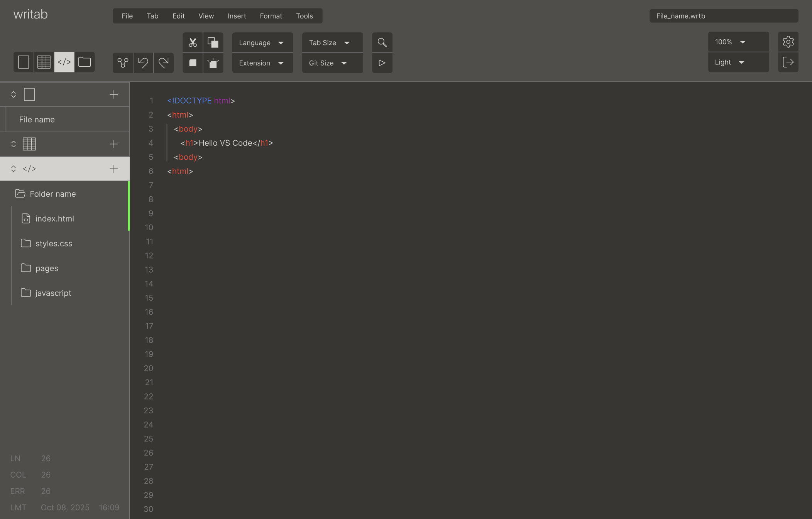Open the View menu
812x519 pixels.
tap(206, 16)
